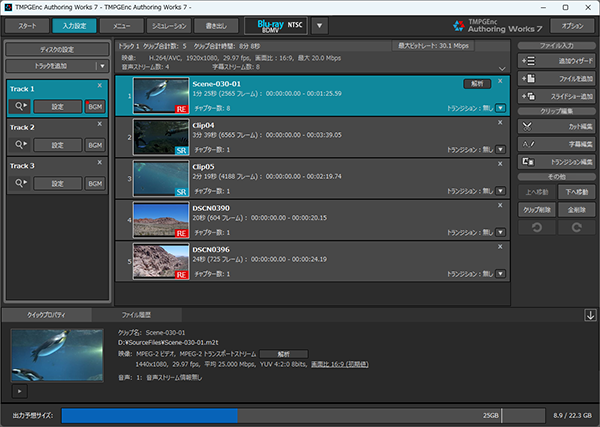Screen dimensions: 600x427
Task: Move clip down (下へ移動)
Action: [x=577, y=192]
